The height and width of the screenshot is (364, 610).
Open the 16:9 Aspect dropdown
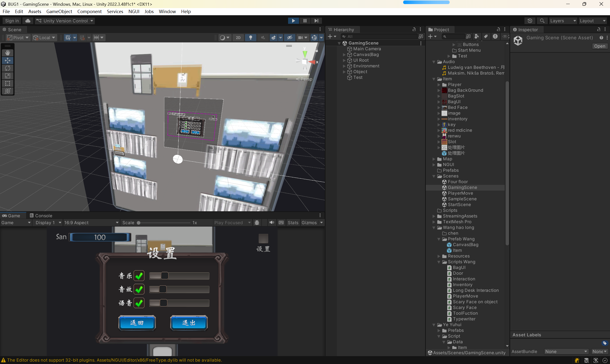pyautogui.click(x=91, y=222)
